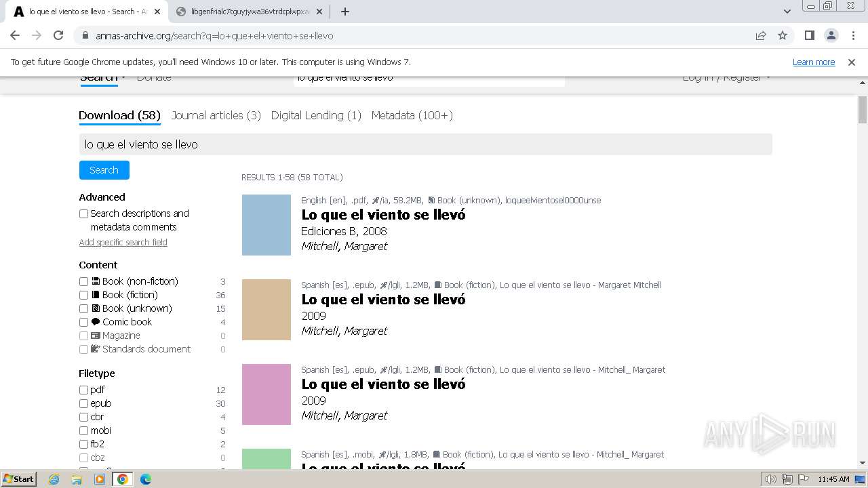Image resolution: width=868 pixels, height=488 pixels.
Task: Open the tan book cover thumbnail
Action: 266,310
